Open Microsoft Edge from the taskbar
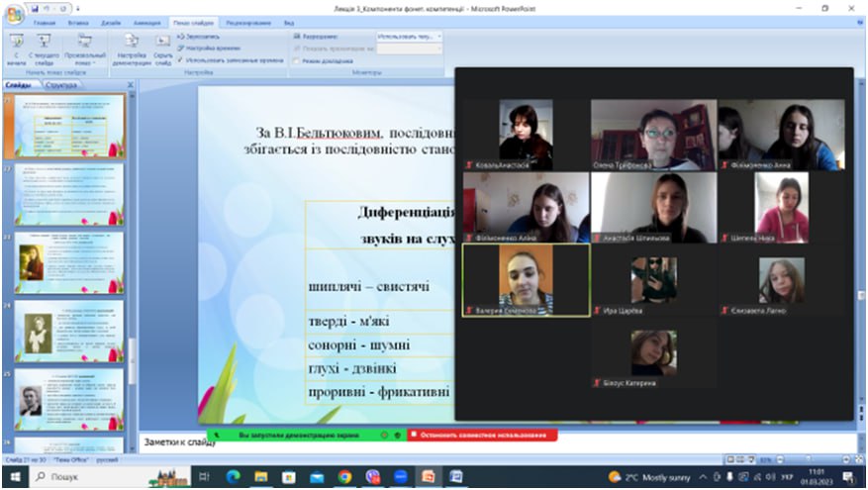The image size is (868, 490). 234,477
